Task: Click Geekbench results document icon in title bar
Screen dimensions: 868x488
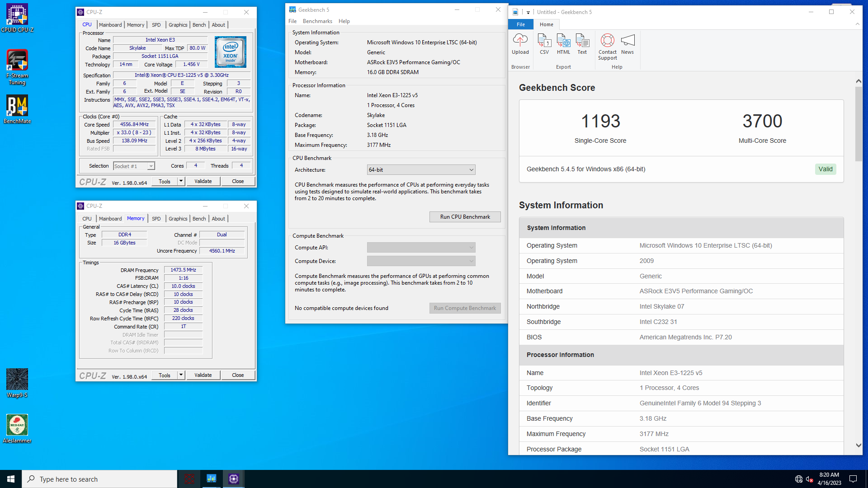Action: coord(515,12)
